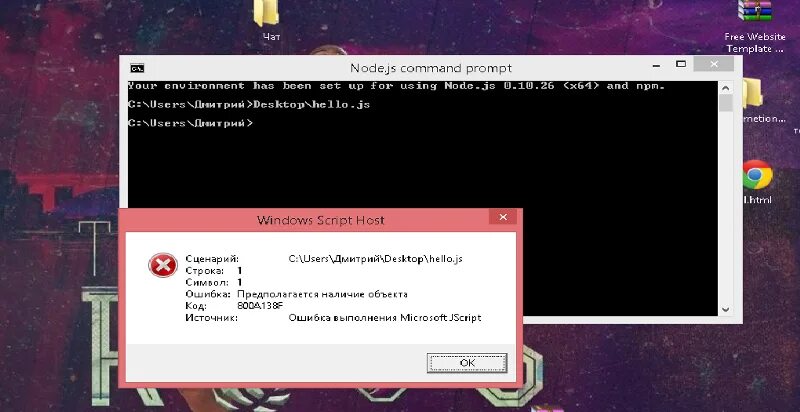Maximize the Node.js command prompt window
The height and width of the screenshot is (412, 800).
pos(681,64)
